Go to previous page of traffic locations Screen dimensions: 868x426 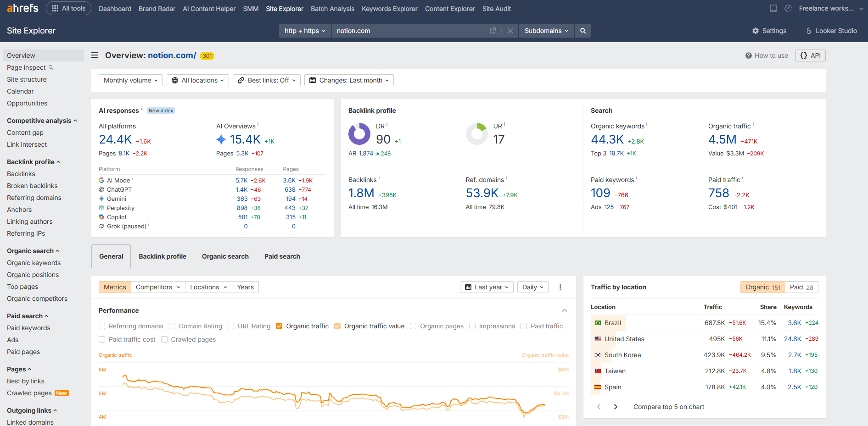click(599, 407)
